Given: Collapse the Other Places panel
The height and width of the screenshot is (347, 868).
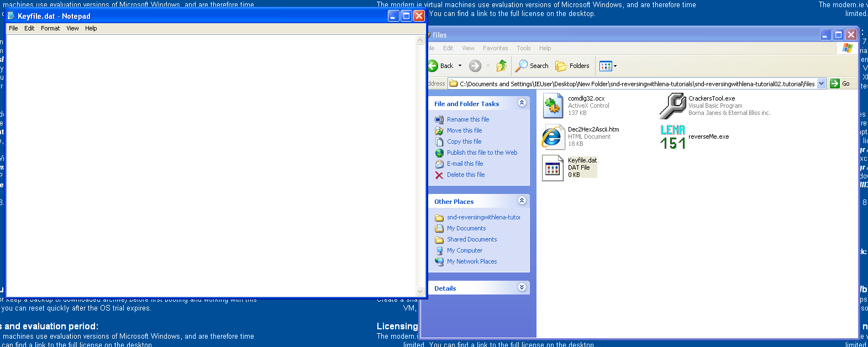Looking at the screenshot, I should pyautogui.click(x=522, y=201).
